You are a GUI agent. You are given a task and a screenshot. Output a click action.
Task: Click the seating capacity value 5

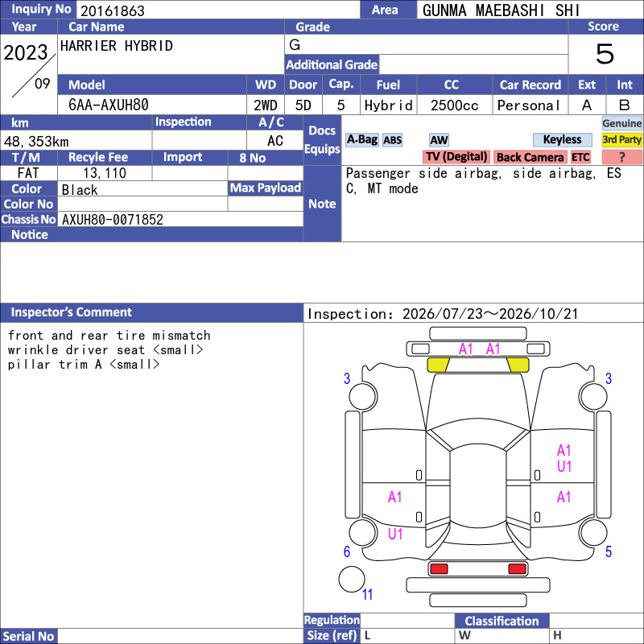point(341,105)
